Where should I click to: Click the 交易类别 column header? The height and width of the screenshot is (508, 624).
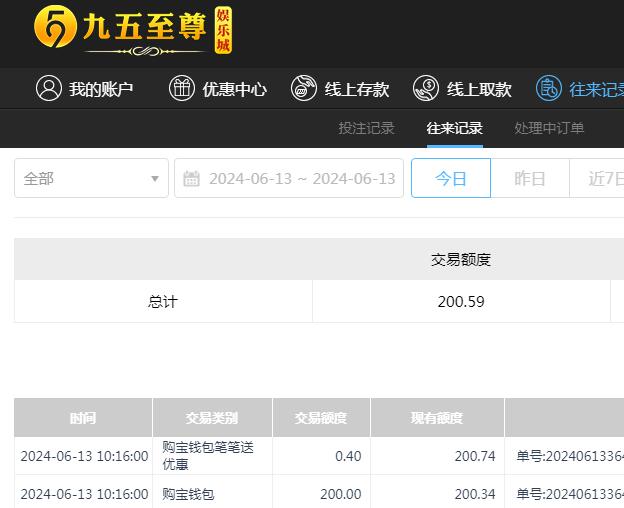(212, 418)
